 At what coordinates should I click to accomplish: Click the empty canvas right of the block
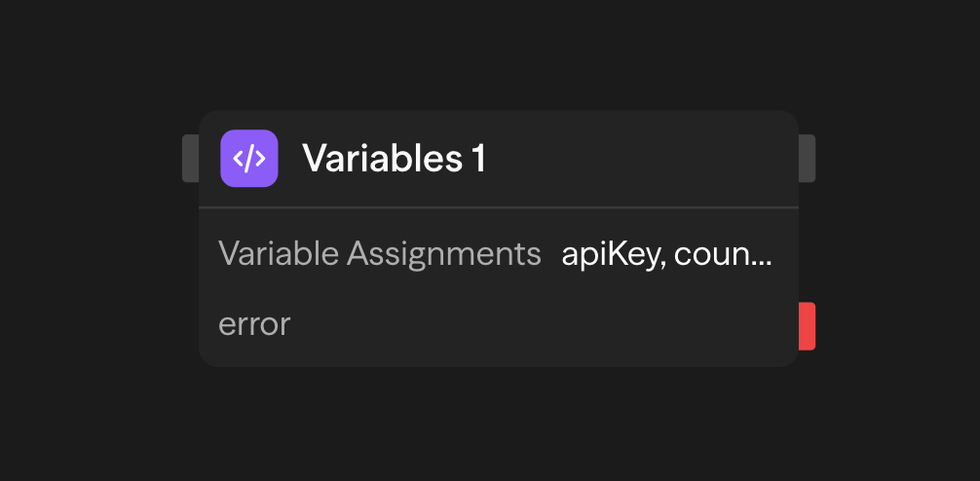pyautogui.click(x=896, y=253)
